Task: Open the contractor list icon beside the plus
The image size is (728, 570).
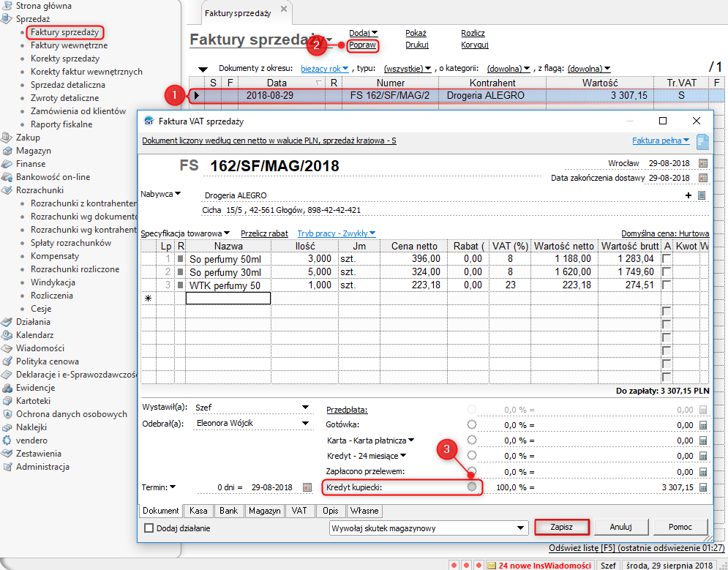Action: pos(702,195)
